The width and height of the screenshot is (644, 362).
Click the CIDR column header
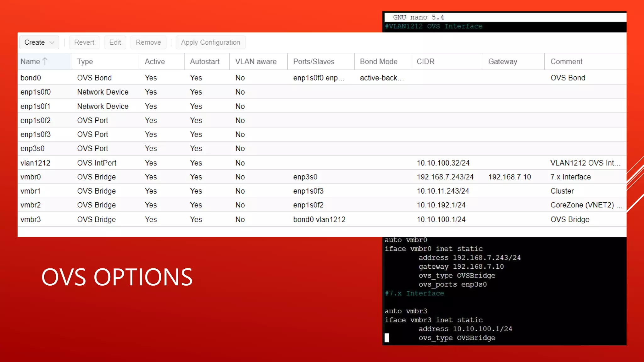click(425, 62)
